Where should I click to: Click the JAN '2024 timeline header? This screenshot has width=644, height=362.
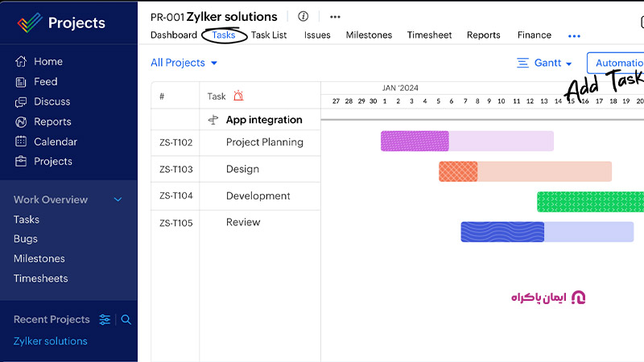click(x=400, y=88)
